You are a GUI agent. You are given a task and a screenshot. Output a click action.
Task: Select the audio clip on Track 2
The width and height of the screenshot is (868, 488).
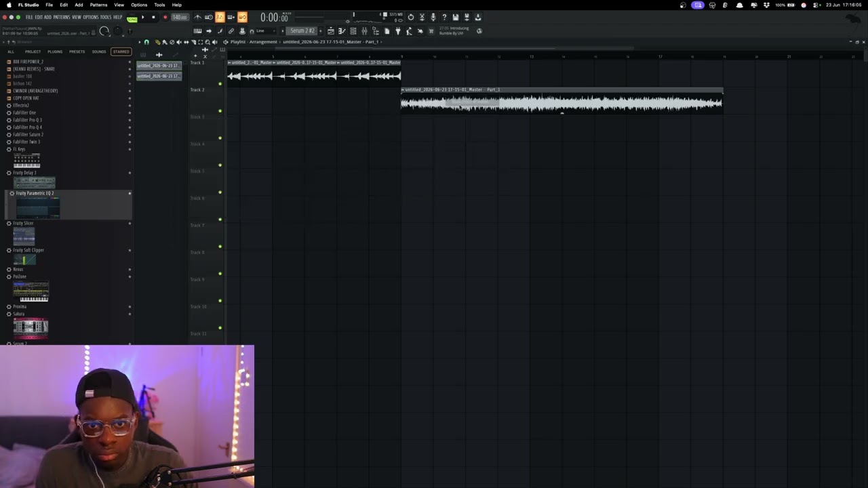tap(561, 99)
